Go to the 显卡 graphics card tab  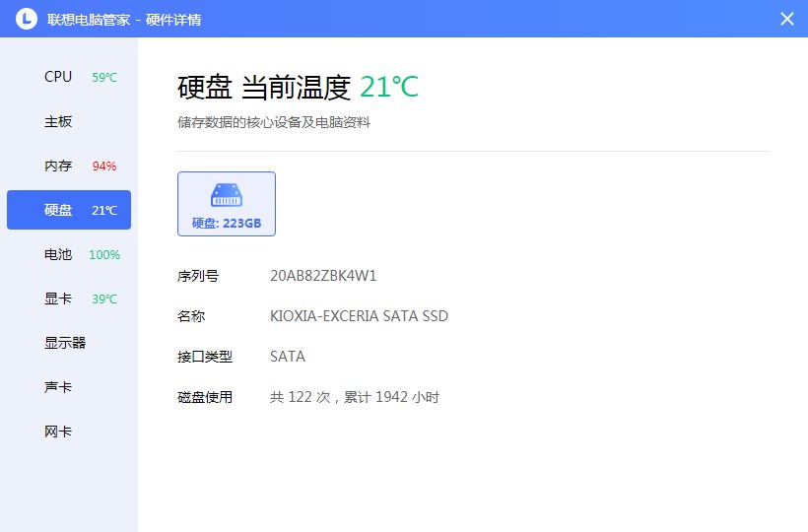[69, 299]
